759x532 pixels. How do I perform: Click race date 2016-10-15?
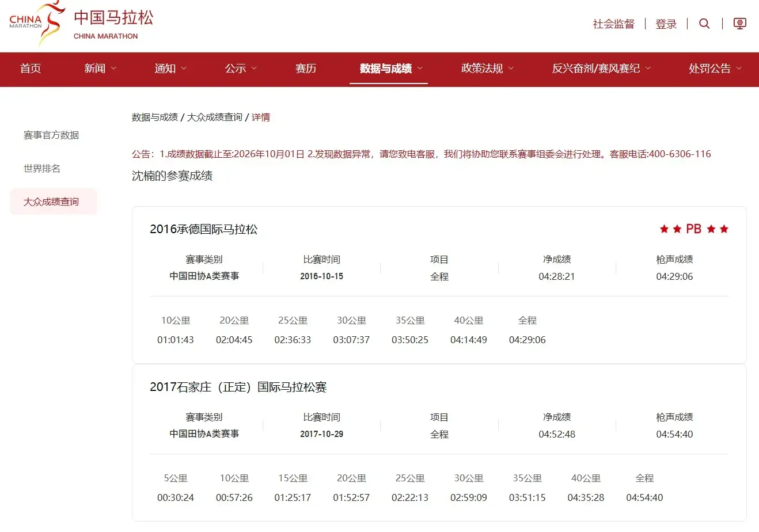322,276
